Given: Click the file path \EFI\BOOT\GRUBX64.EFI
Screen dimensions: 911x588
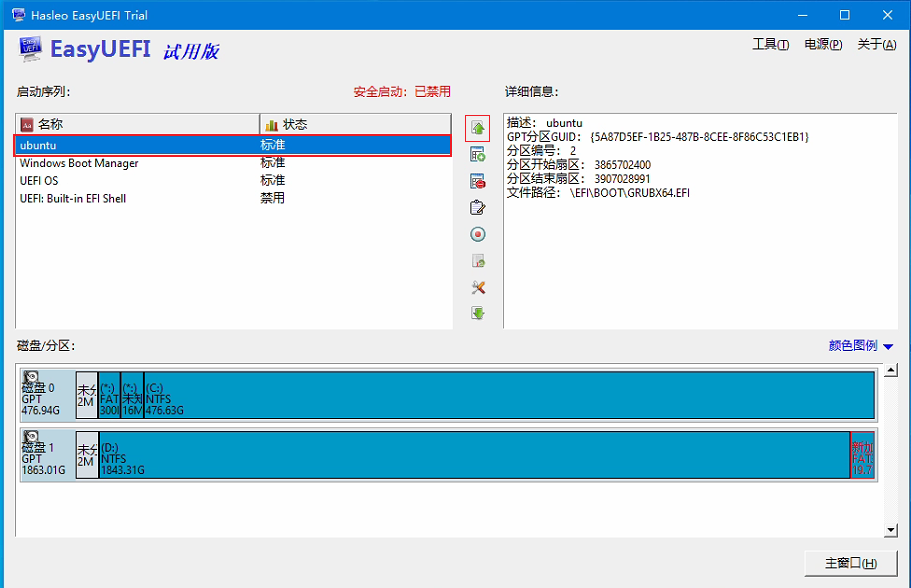Looking at the screenshot, I should coord(630,193).
